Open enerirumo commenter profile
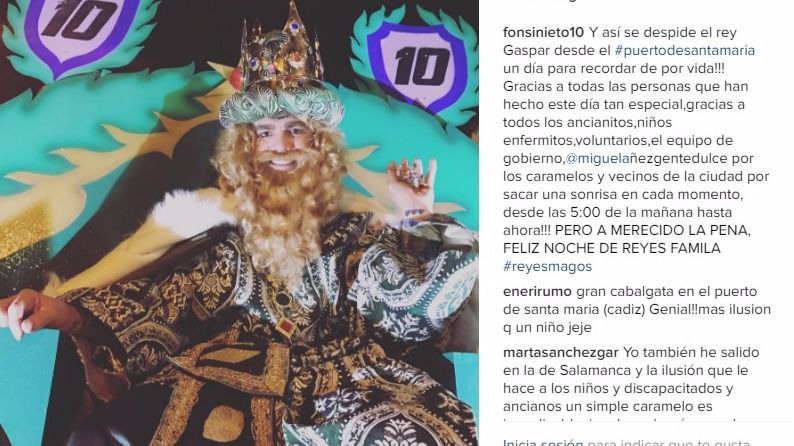The image size is (794, 446). pyautogui.click(x=537, y=292)
